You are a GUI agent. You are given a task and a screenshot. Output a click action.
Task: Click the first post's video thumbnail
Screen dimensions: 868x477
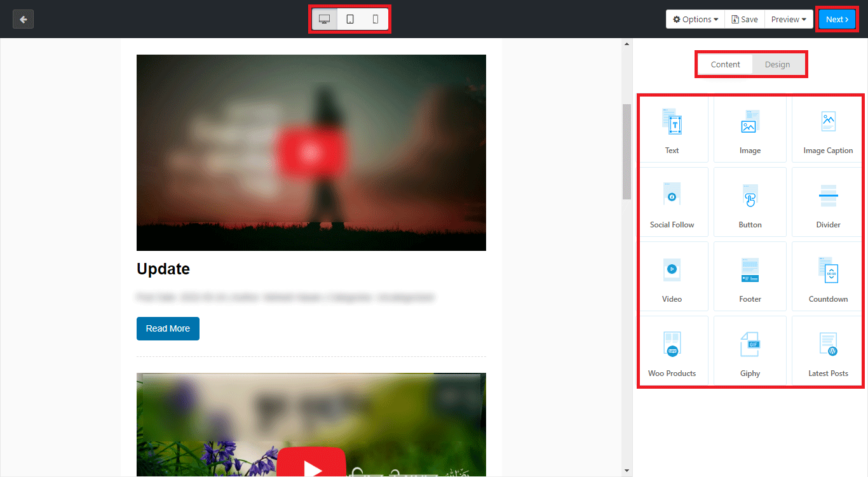click(311, 152)
